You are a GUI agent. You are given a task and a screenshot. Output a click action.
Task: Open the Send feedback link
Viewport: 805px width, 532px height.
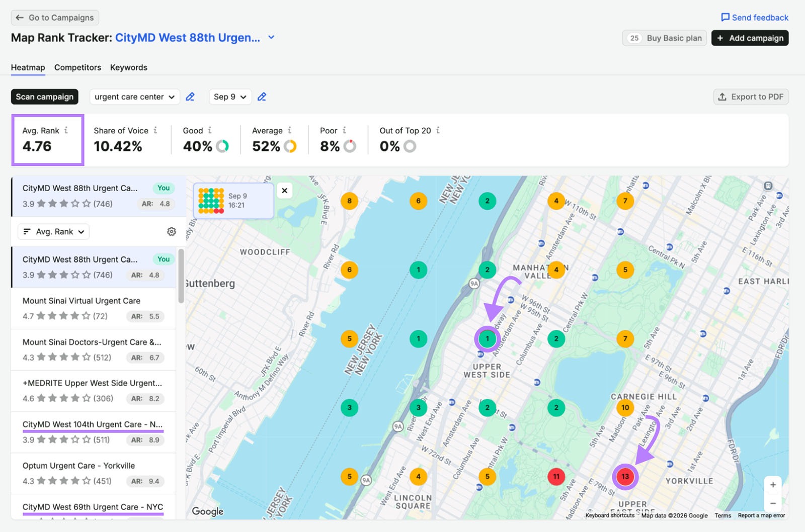pos(755,18)
